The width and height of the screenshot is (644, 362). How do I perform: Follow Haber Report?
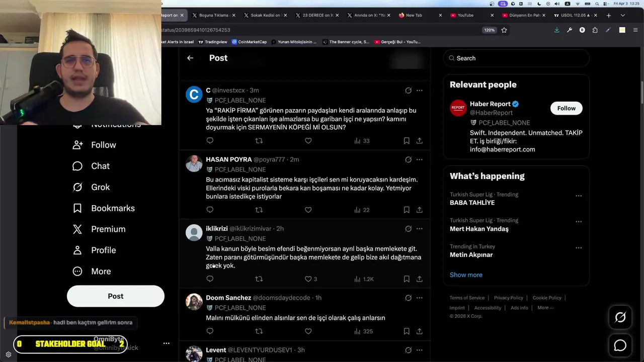566,108
